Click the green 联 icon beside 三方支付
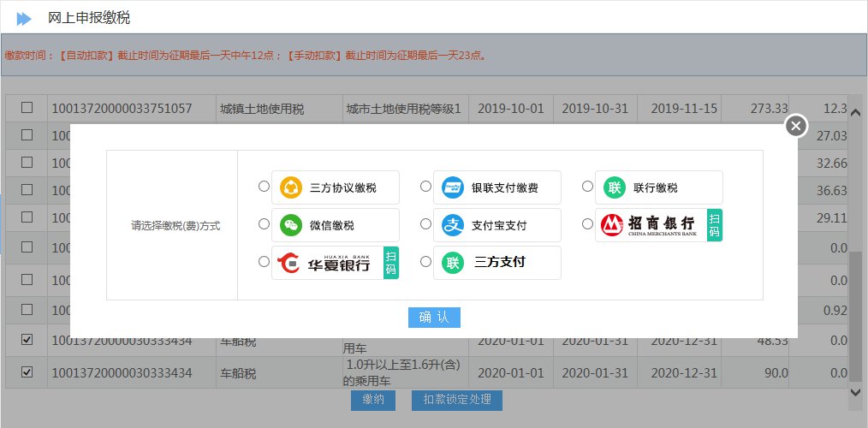This screenshot has width=868, height=428. [x=453, y=263]
